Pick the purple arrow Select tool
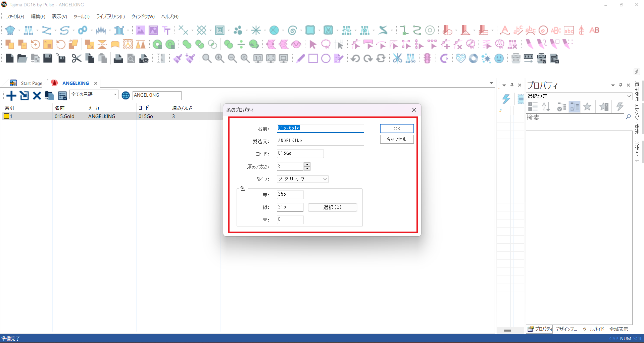This screenshot has width=644, height=343. click(313, 44)
